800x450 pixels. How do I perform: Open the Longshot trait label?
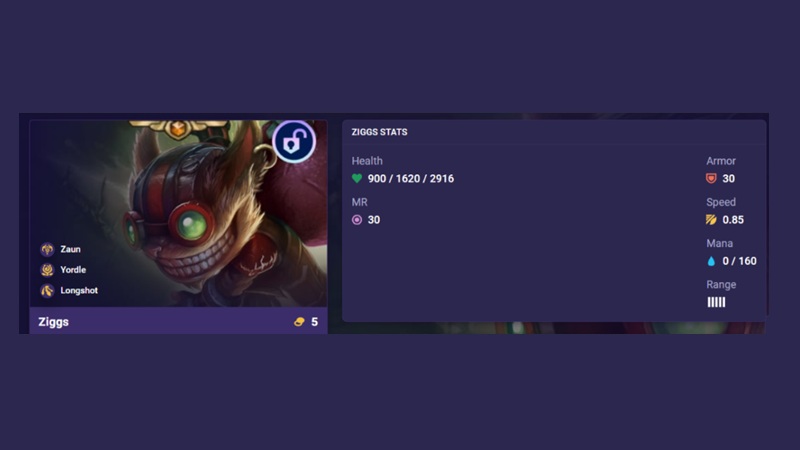click(79, 290)
